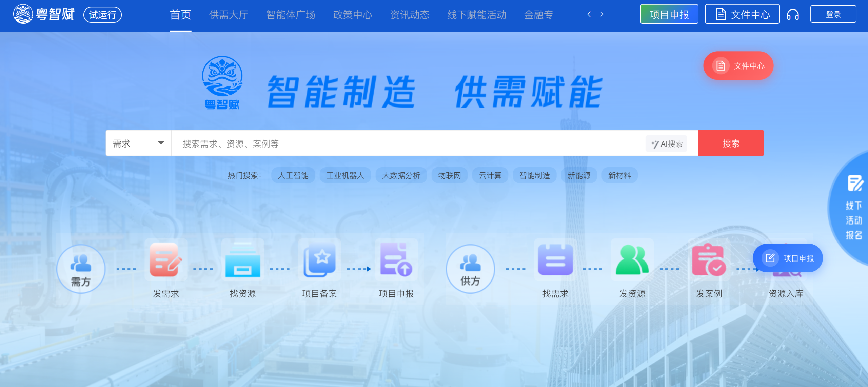Image resolution: width=868 pixels, height=387 pixels.
Task: Toggle the AI搜索 option in search bar
Action: point(667,143)
